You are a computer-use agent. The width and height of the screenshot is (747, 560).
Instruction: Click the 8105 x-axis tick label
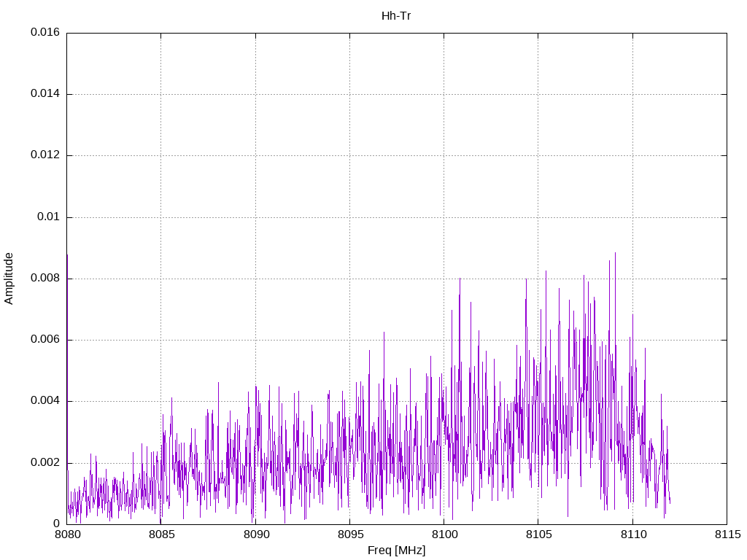pyautogui.click(x=538, y=534)
